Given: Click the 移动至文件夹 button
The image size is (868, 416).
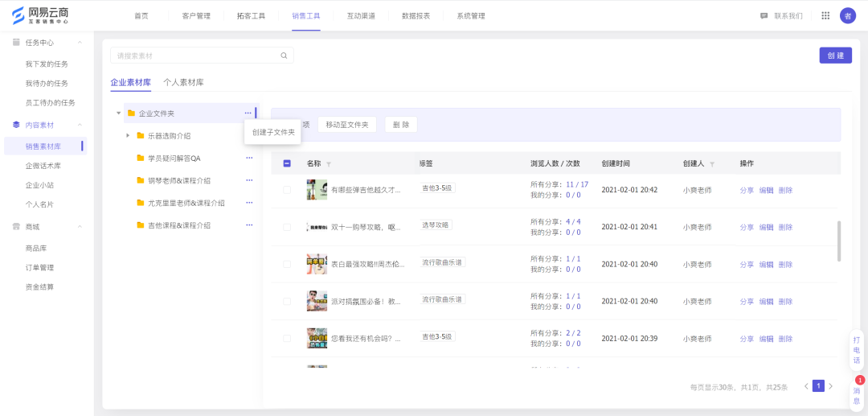Looking at the screenshot, I should [347, 125].
